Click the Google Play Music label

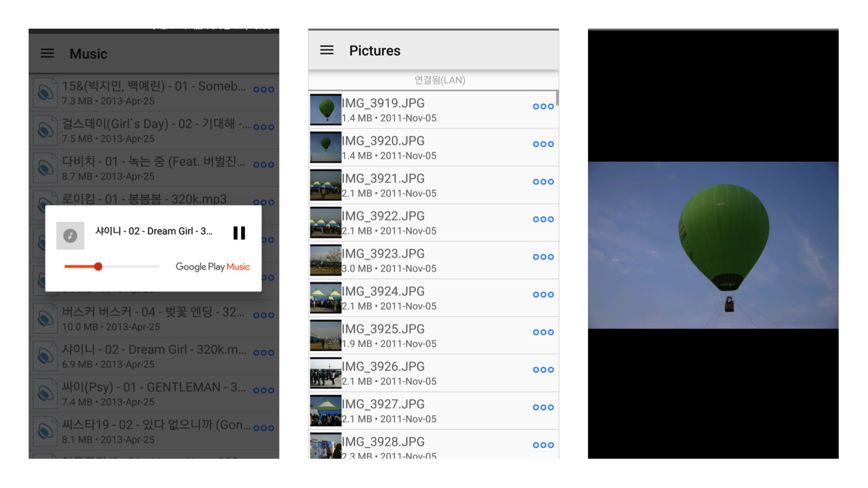(x=213, y=267)
